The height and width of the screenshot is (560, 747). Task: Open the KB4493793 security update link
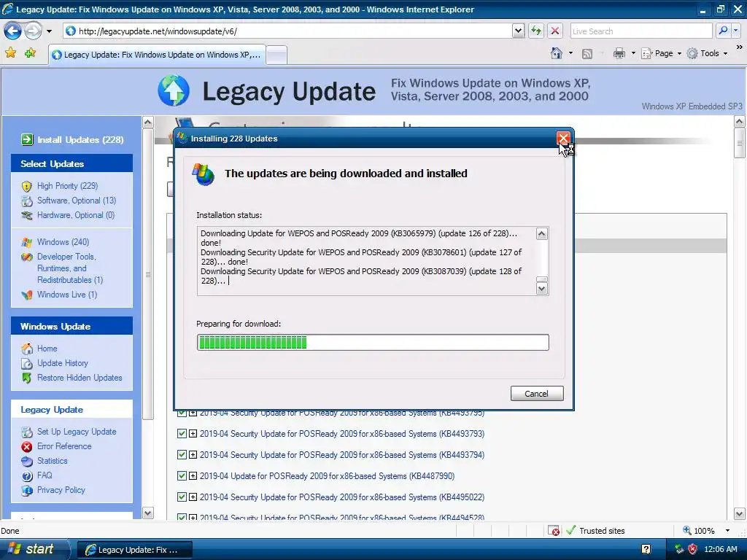(x=342, y=434)
